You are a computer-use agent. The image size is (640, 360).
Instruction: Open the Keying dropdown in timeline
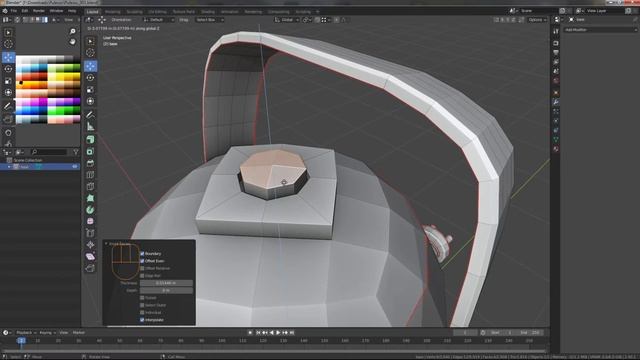tap(47, 333)
